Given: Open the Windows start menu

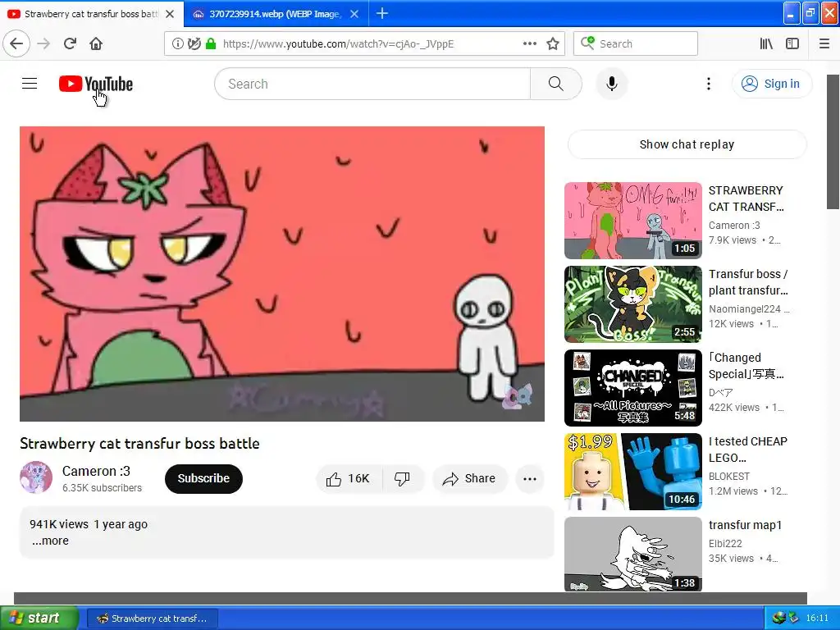Looking at the screenshot, I should pyautogui.click(x=39, y=619).
